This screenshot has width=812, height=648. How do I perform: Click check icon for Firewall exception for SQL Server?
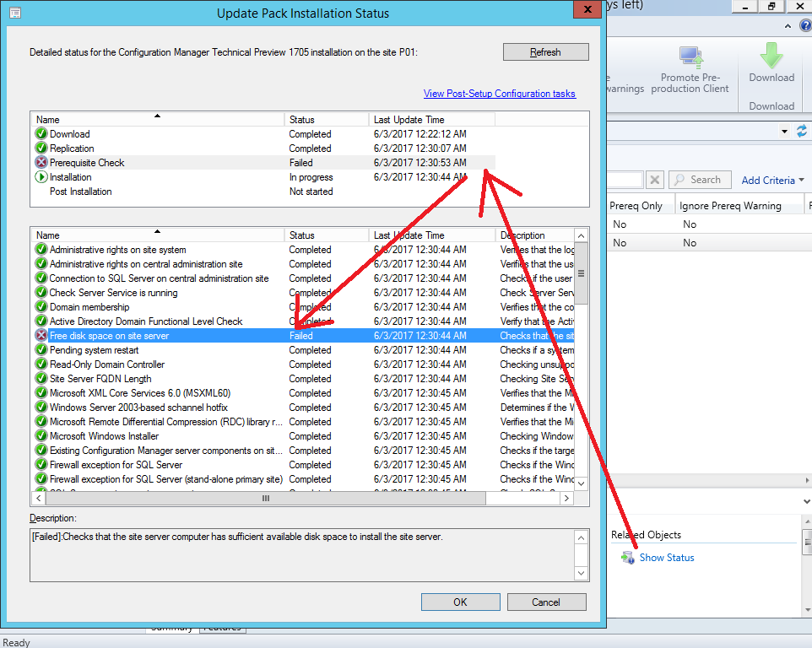(x=41, y=464)
